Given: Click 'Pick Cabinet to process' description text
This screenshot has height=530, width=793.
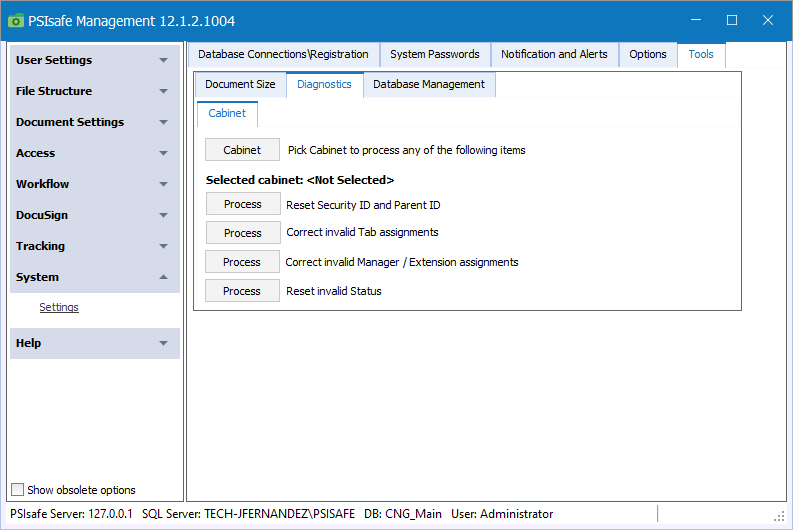Looking at the screenshot, I should (407, 150).
